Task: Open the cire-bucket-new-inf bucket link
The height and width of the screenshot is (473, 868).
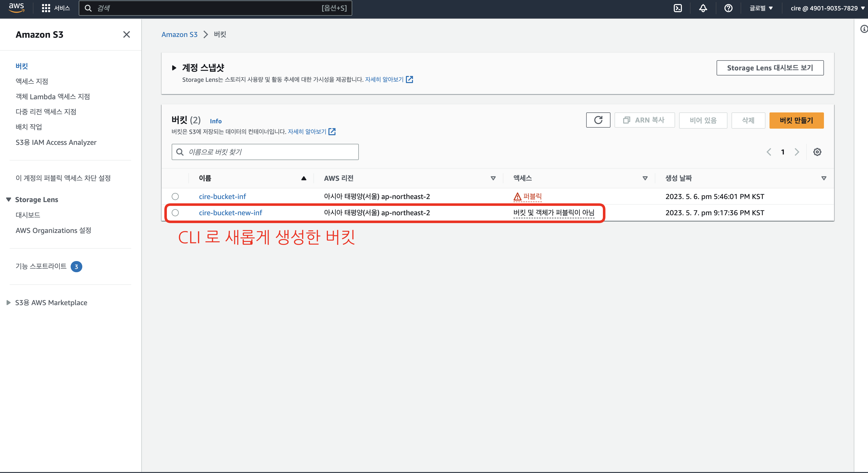Action: pos(230,213)
